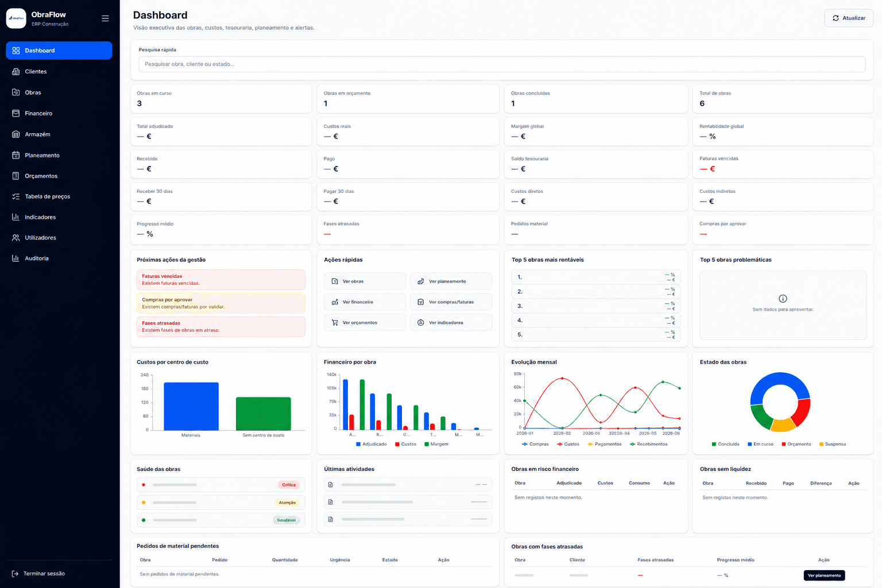Click Ver compras/faturas quick action
Image resolution: width=882 pixels, height=588 pixels.
451,302
